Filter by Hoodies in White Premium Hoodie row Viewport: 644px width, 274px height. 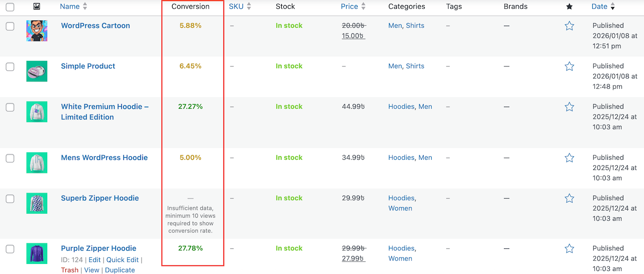click(401, 107)
